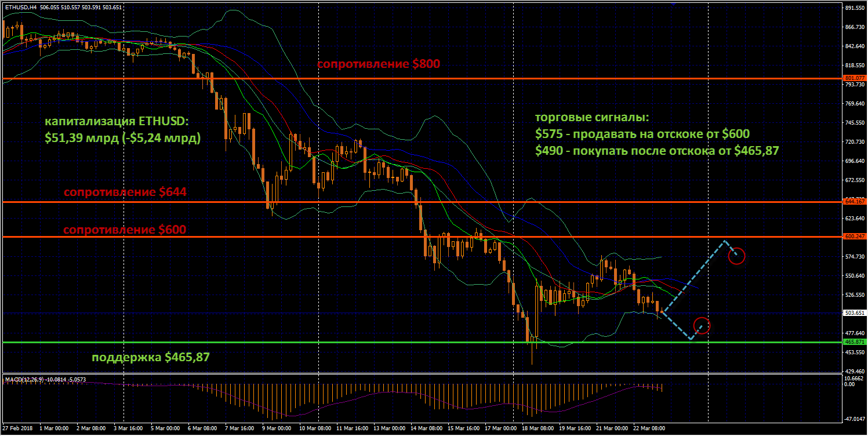Click the upper red circle sell marker
This screenshot has height=436, width=868.
pos(736,256)
